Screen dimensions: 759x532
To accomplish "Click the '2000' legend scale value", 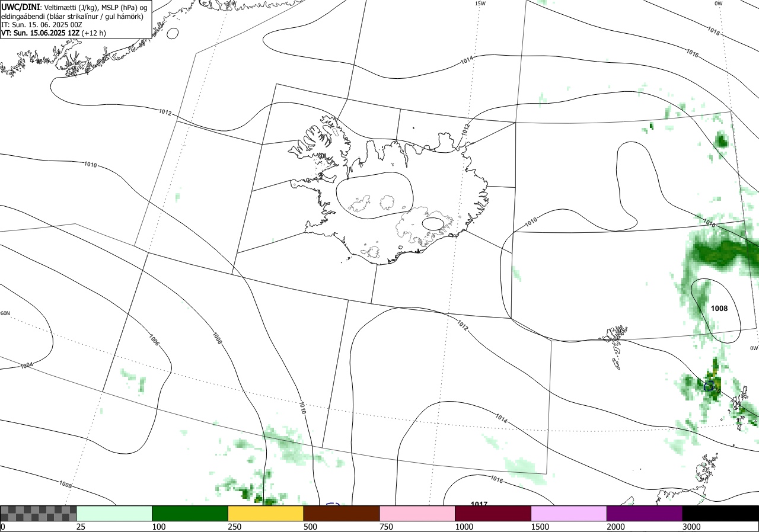I will point(616,527).
